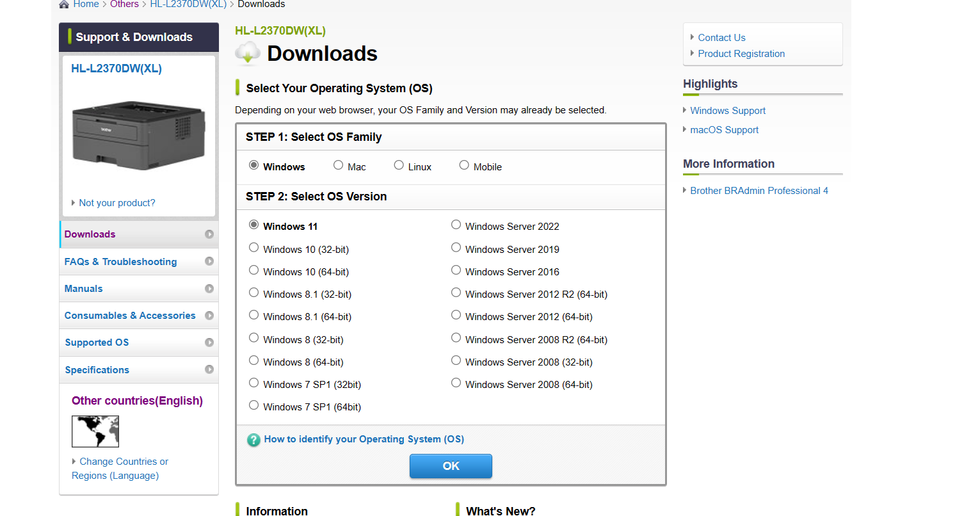The height and width of the screenshot is (516, 980).
Task: Select the Linux OS family radio button
Action: point(399,165)
